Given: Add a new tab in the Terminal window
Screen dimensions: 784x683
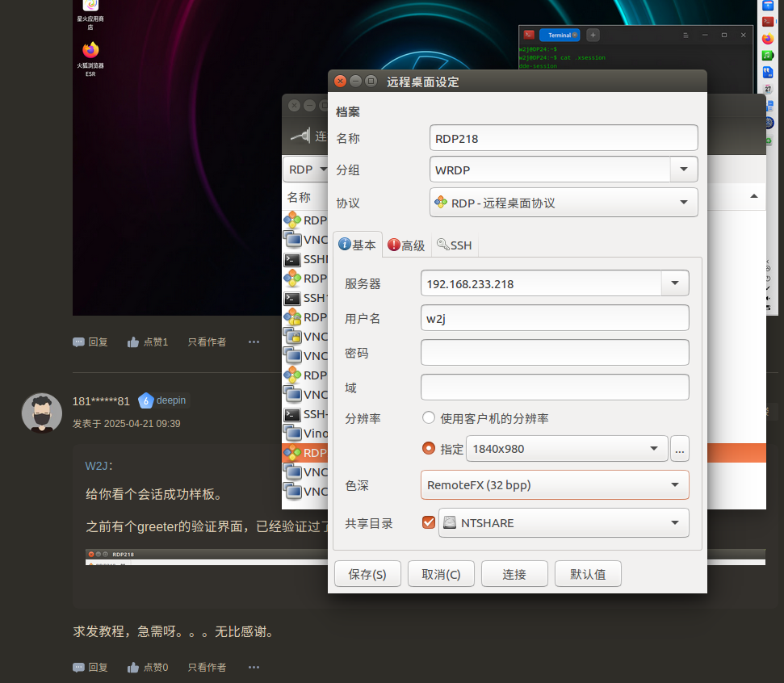Looking at the screenshot, I should (593, 35).
